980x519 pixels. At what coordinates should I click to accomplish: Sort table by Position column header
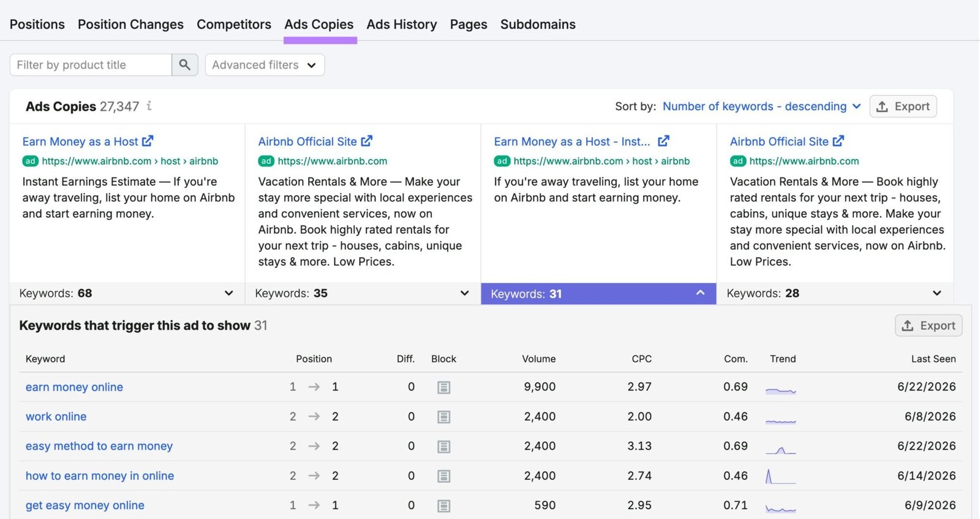(314, 359)
